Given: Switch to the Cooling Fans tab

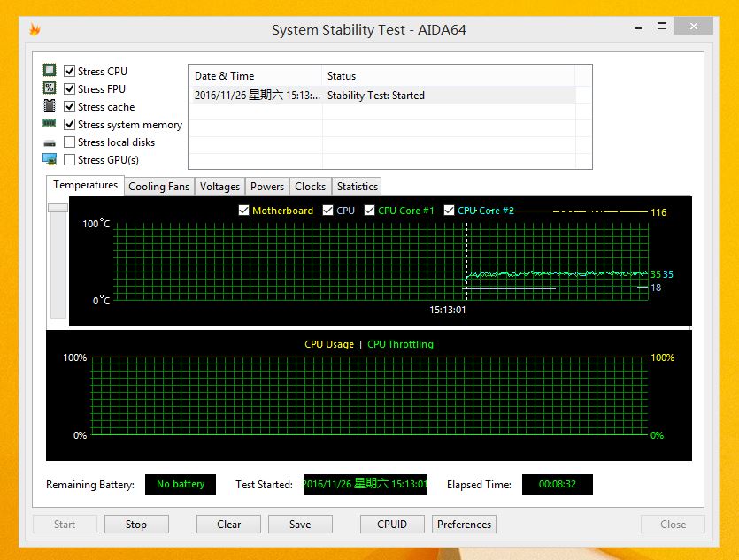Looking at the screenshot, I should click(x=158, y=187).
